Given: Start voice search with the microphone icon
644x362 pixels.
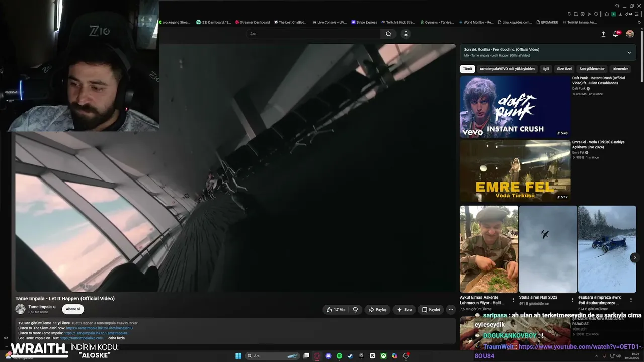Looking at the screenshot, I should (406, 34).
